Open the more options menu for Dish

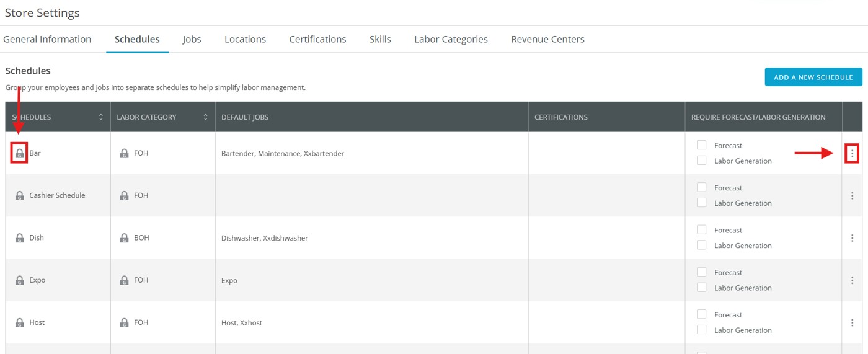(852, 238)
